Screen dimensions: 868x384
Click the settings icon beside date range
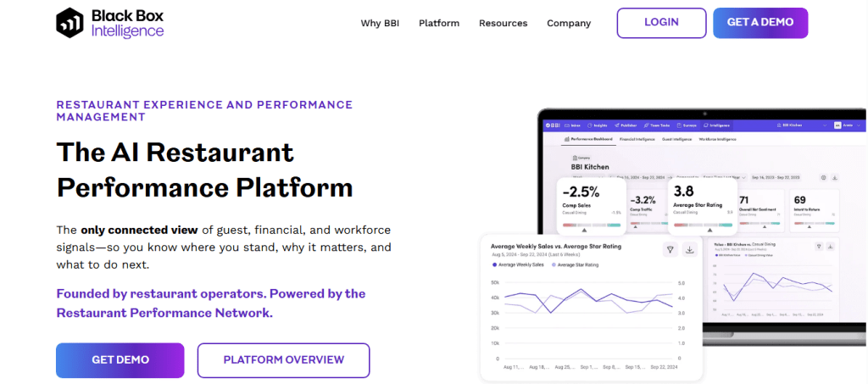(x=823, y=178)
